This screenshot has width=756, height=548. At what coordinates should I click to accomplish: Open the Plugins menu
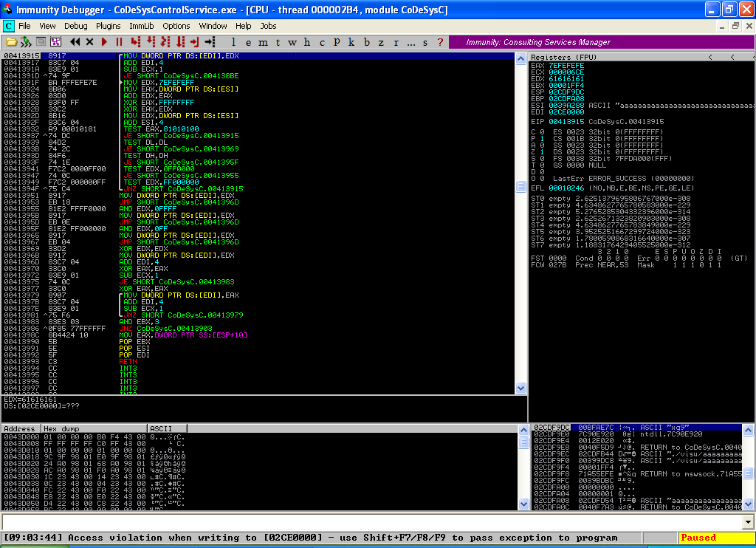click(x=108, y=26)
